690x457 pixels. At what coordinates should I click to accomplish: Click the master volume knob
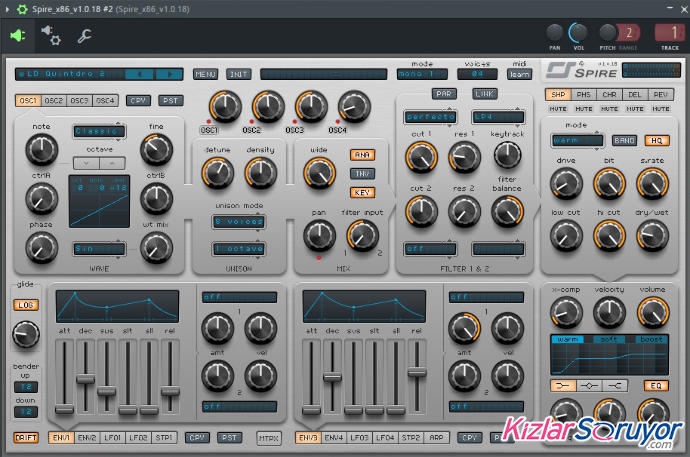(653, 313)
